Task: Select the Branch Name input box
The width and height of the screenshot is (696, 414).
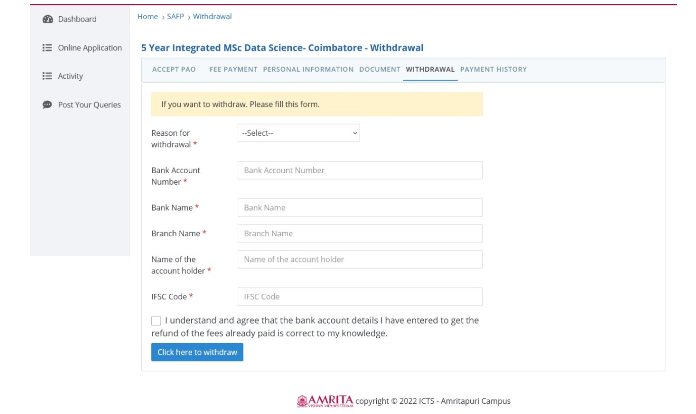Action: (360, 233)
